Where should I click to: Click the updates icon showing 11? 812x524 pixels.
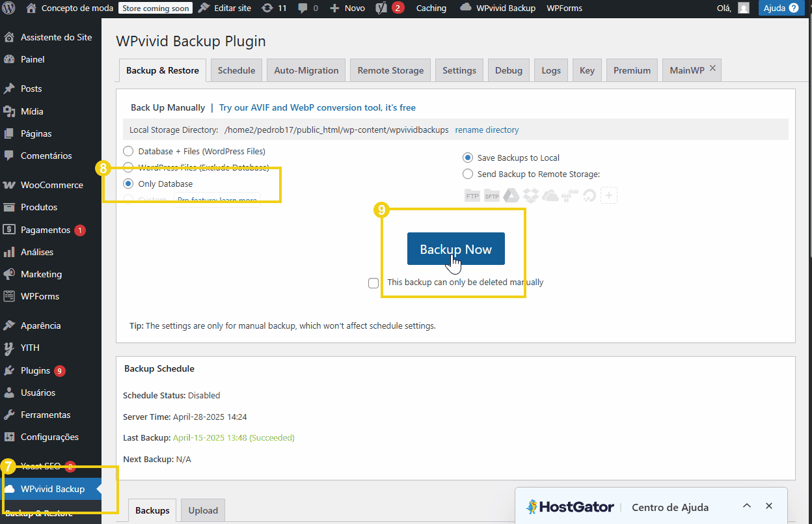tap(274, 8)
